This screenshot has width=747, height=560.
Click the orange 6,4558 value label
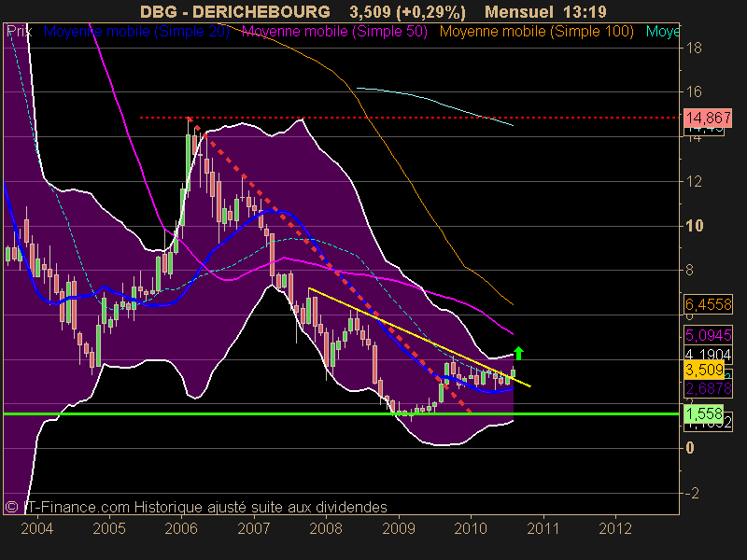(708, 303)
